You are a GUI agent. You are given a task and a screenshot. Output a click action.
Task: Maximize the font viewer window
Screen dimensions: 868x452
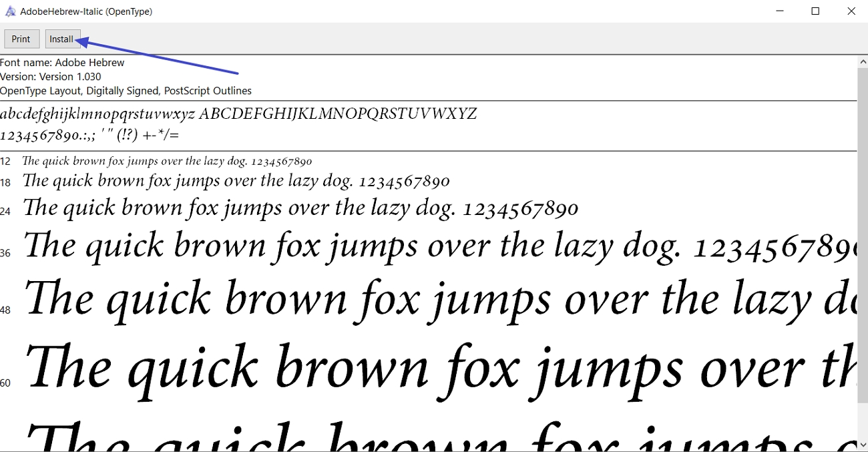[815, 11]
